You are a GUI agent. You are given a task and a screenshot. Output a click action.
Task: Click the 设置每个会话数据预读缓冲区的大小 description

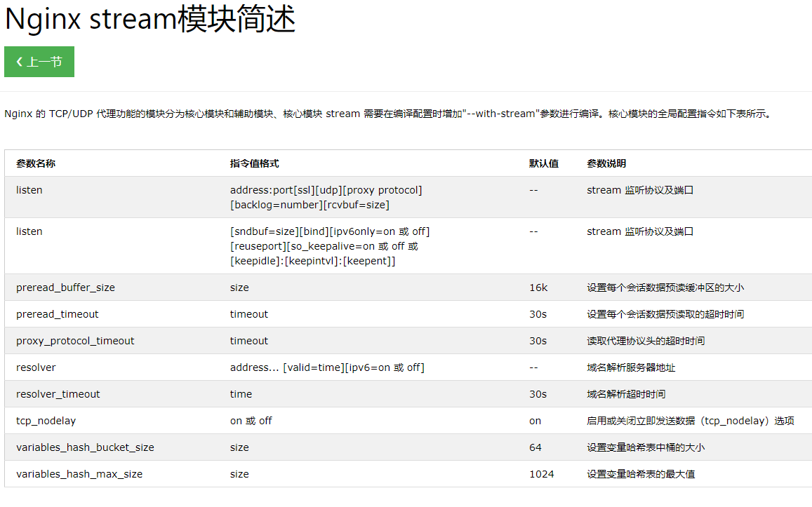(665, 288)
